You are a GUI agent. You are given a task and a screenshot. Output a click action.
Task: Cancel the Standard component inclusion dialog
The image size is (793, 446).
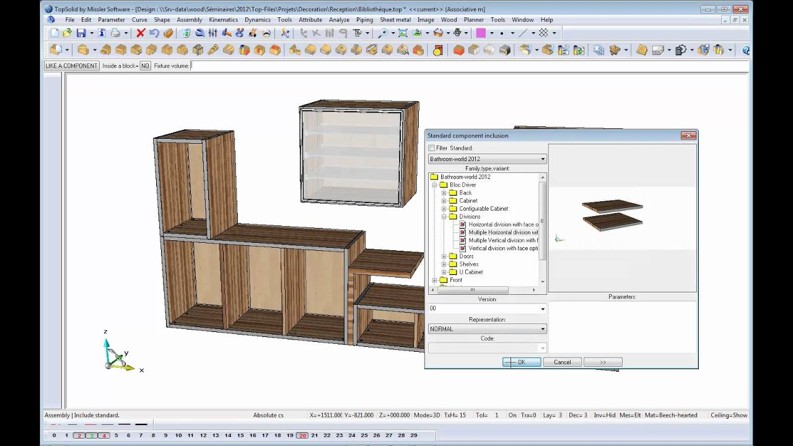click(562, 362)
